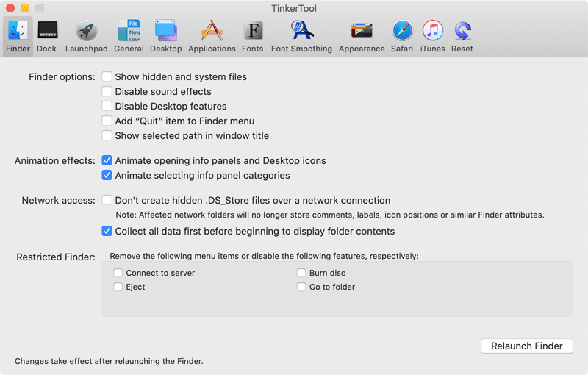
Task: Minimize the TinkerTool window
Action: [25, 8]
